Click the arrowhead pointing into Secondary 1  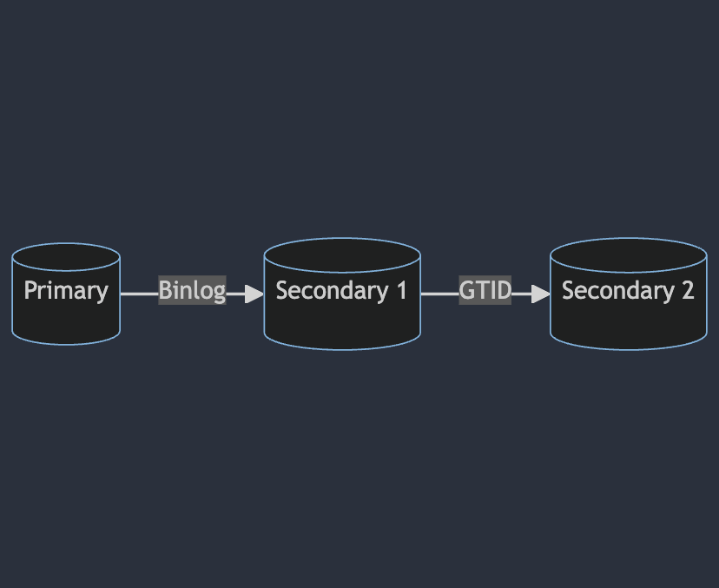[254, 294]
